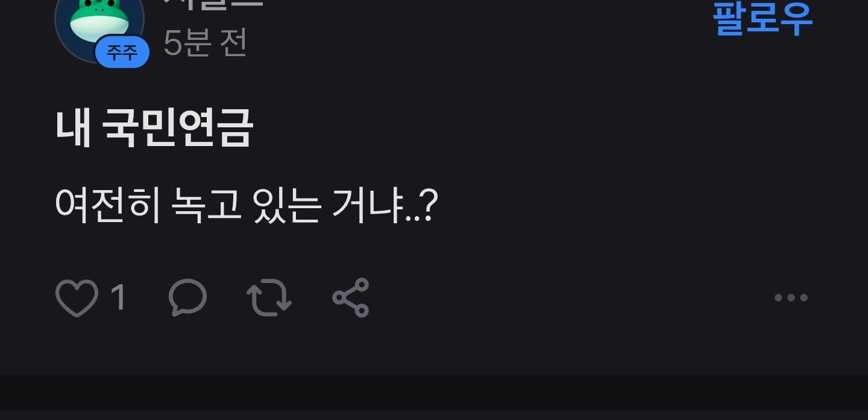View the like count number 1
Viewport: 868px width, 420px height.
(119, 298)
